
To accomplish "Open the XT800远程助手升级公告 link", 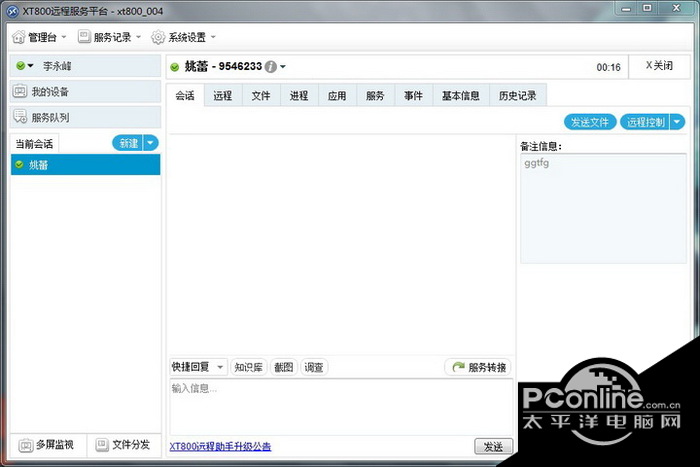I will coord(220,446).
